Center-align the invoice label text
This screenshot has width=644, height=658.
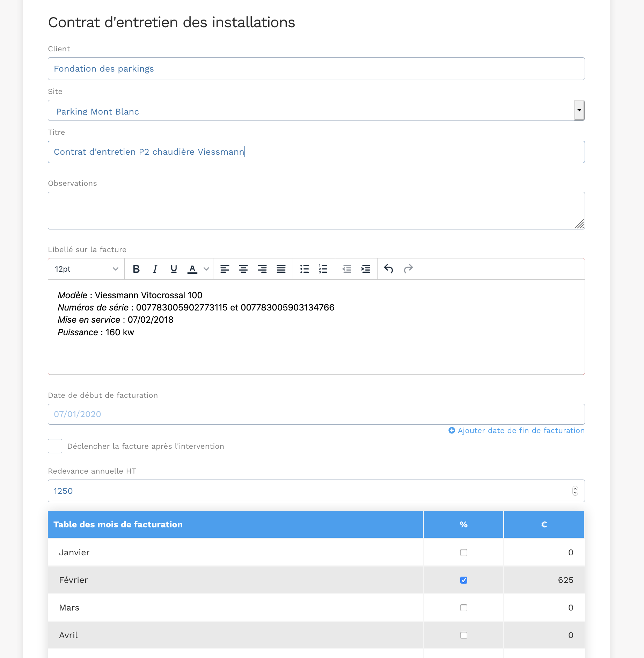[243, 269]
